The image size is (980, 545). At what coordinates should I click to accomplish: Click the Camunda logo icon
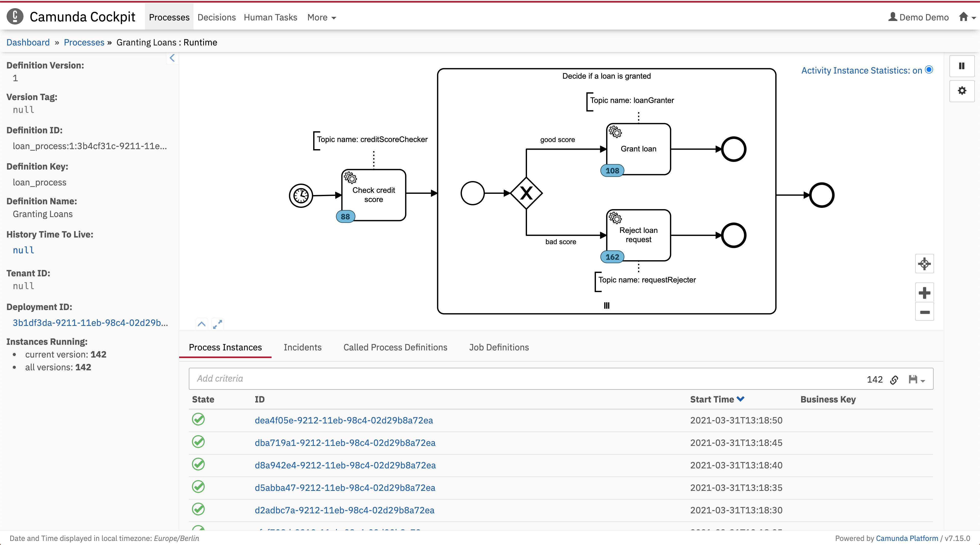[15, 16]
